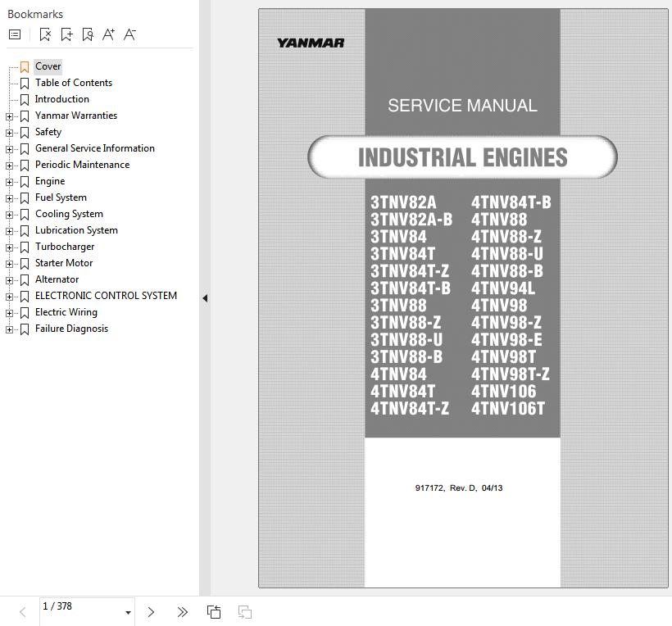Viewport: 672px width, 626px height.
Task: Collapse the bookmarks panel with the arrow
Action: click(x=205, y=298)
